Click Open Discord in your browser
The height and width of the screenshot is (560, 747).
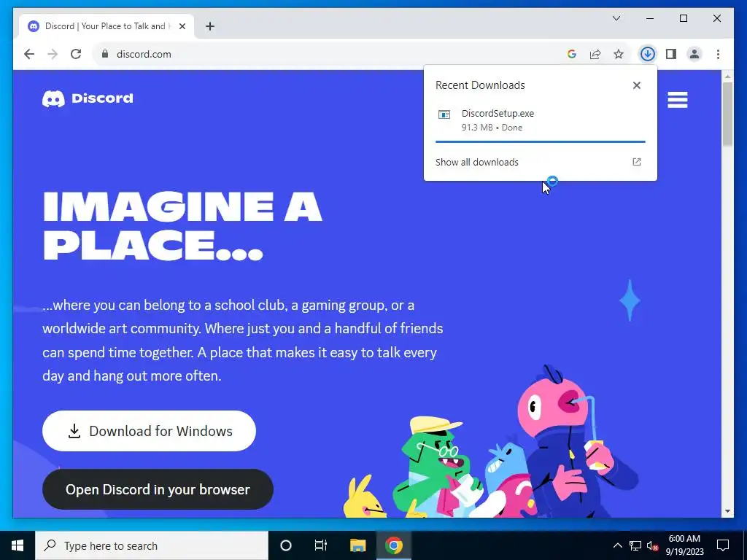158,489
